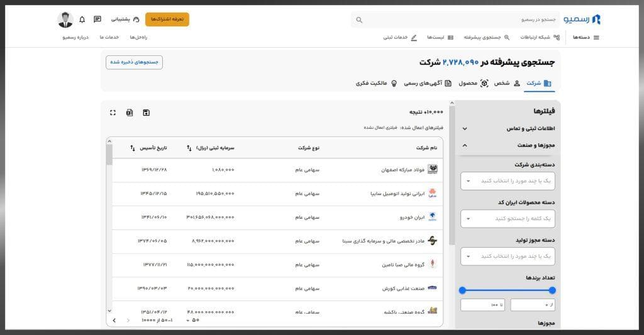Collapse مجوزها و صنعت filter section
The width and height of the screenshot is (644, 335).
(x=508, y=145)
